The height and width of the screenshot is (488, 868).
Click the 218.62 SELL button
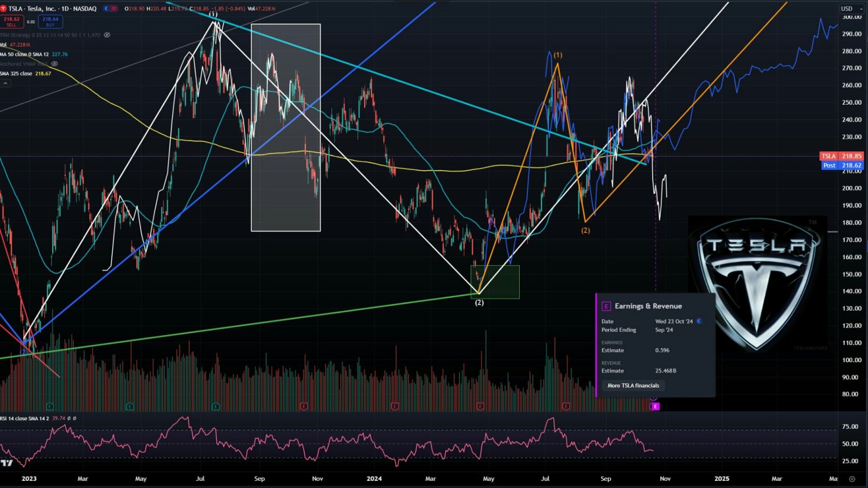pyautogui.click(x=11, y=22)
